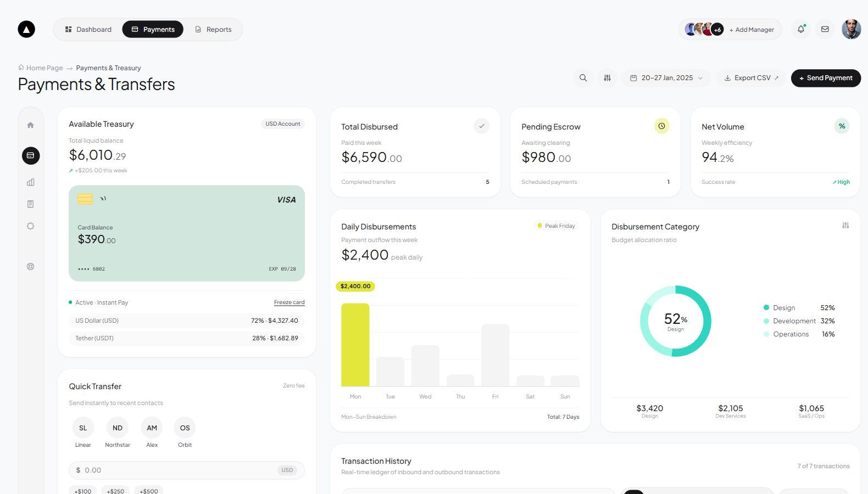
Task: Click the Friday bar in chart
Action: pos(496,355)
